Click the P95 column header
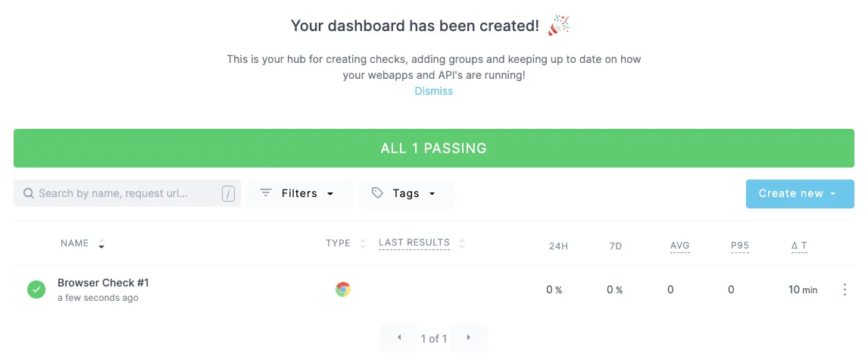Image resolution: width=868 pixels, height=360 pixels. (x=739, y=246)
